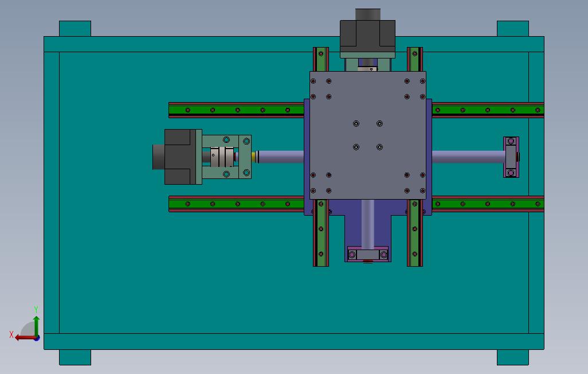Select the top left frame foot
This screenshot has height=374, width=588.
[x=75, y=29]
